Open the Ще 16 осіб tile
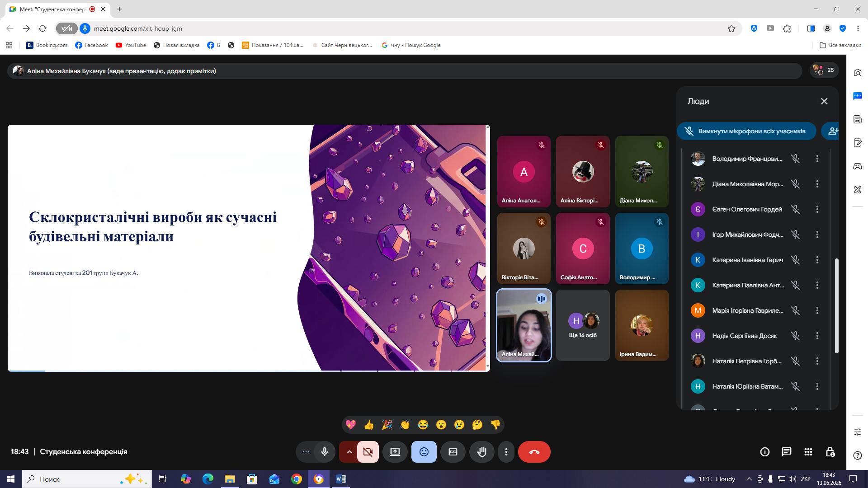The width and height of the screenshot is (868, 488). (x=583, y=325)
